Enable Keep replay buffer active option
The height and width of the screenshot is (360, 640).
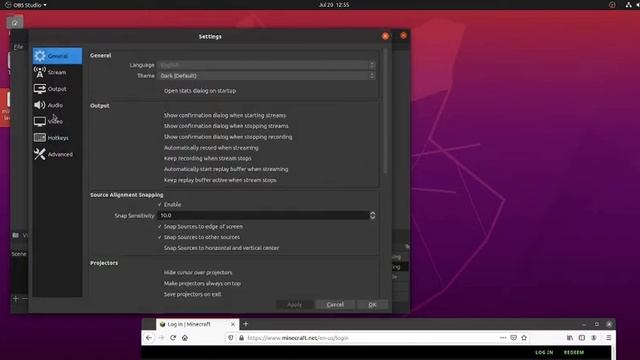pos(220,180)
